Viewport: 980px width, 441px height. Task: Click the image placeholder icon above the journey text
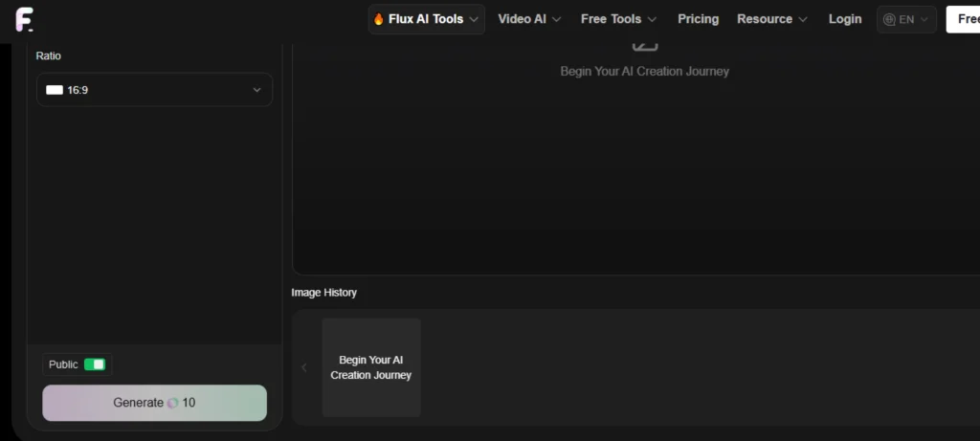[644, 44]
